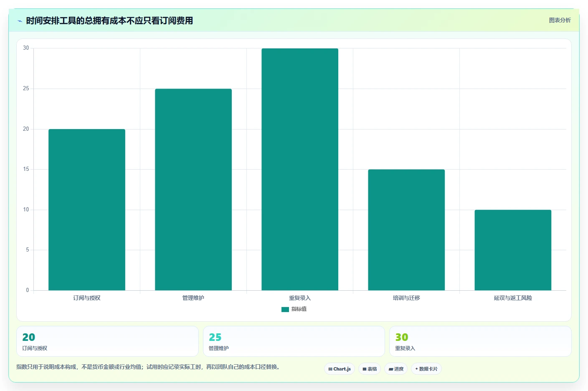This screenshot has height=391, width=588.
Task: Open the 重复录入 stat card showing 30
Action: pyautogui.click(x=480, y=341)
